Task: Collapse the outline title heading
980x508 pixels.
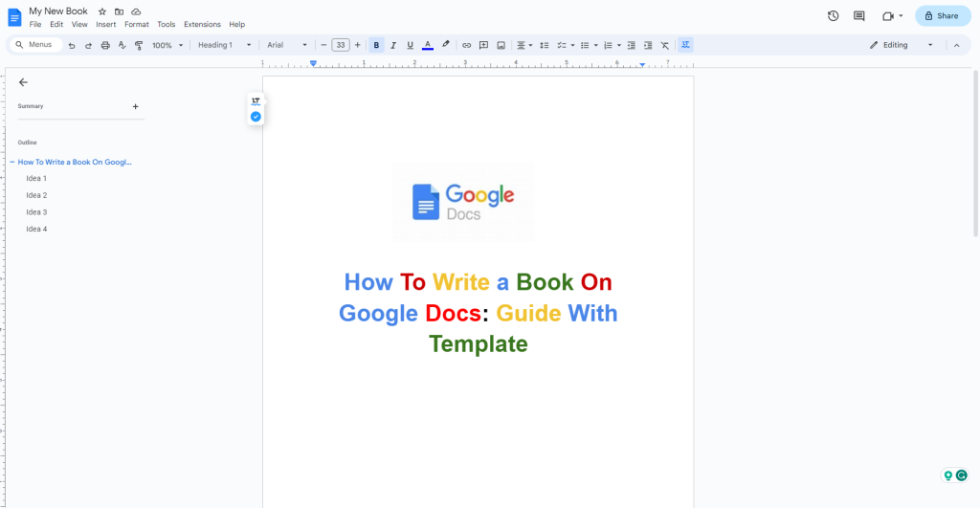Action: pos(11,162)
